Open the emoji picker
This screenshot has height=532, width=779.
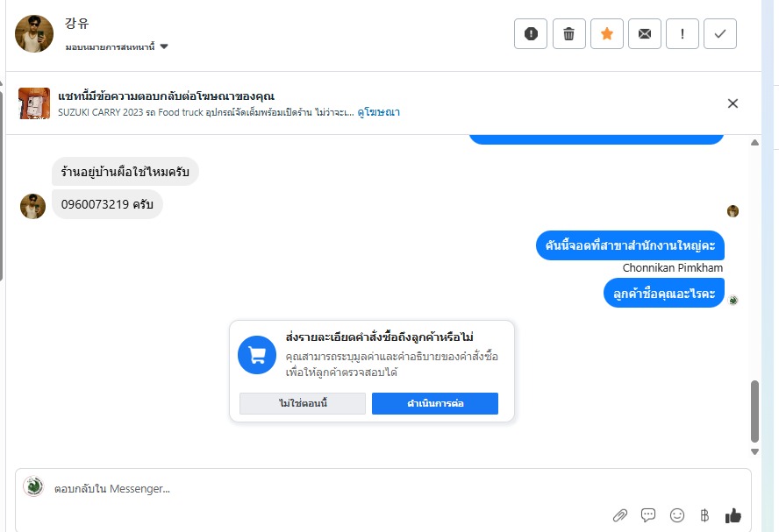point(676,515)
